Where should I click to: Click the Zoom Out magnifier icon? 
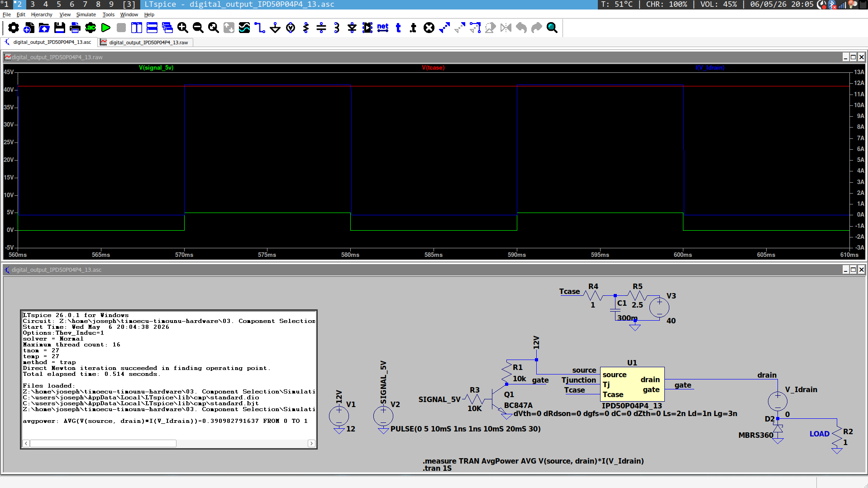(198, 28)
